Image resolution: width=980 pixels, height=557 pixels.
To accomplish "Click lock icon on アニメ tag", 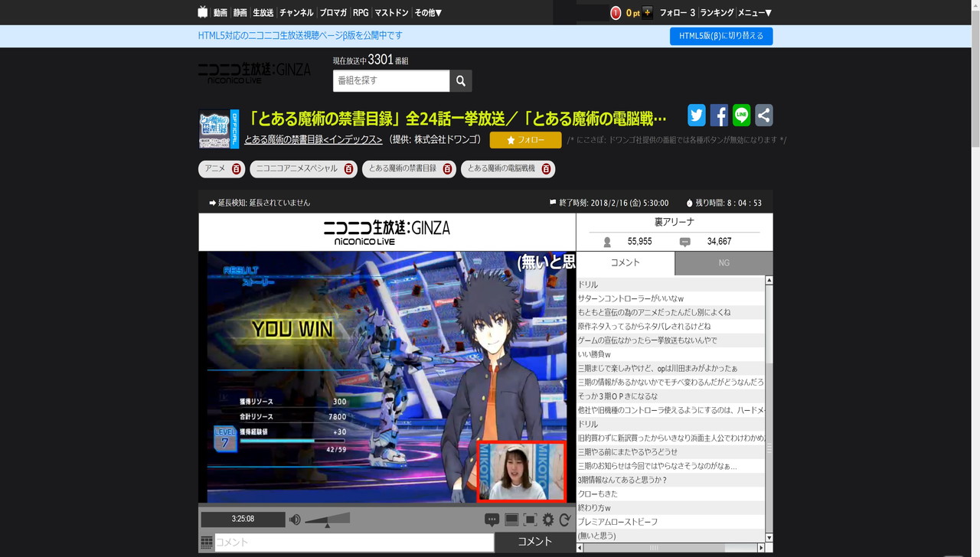I will (x=236, y=169).
